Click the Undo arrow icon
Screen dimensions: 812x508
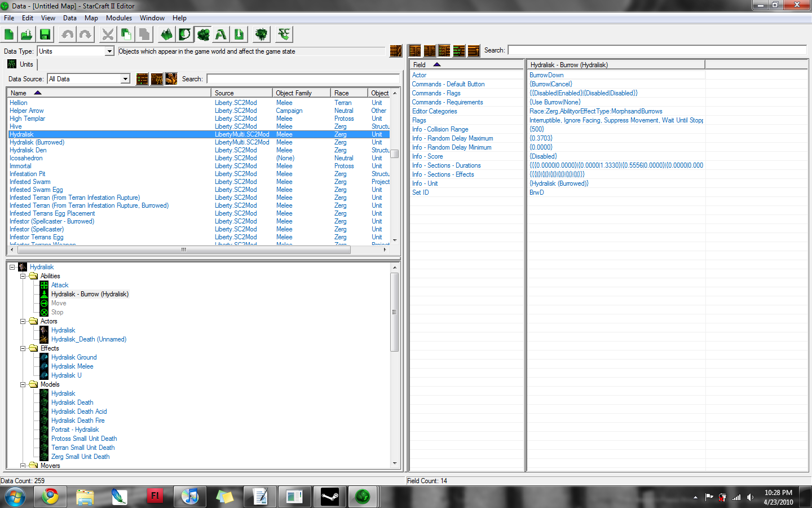click(x=68, y=34)
